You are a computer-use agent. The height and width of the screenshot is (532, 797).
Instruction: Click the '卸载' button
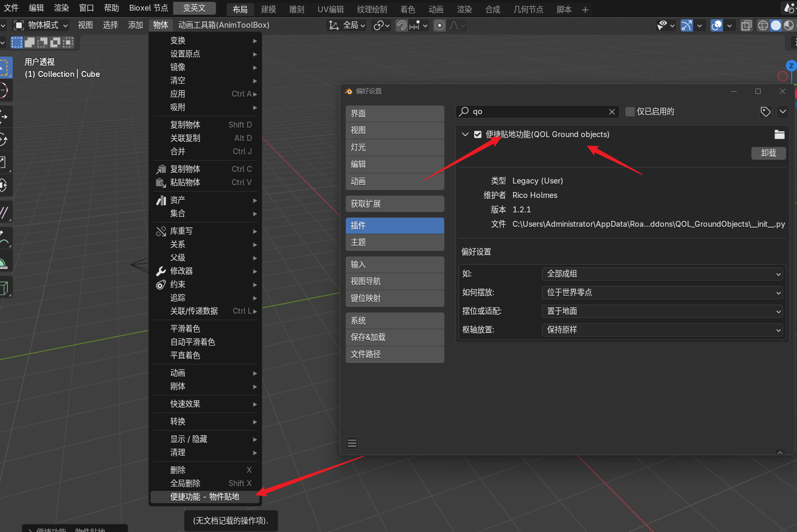(x=769, y=153)
